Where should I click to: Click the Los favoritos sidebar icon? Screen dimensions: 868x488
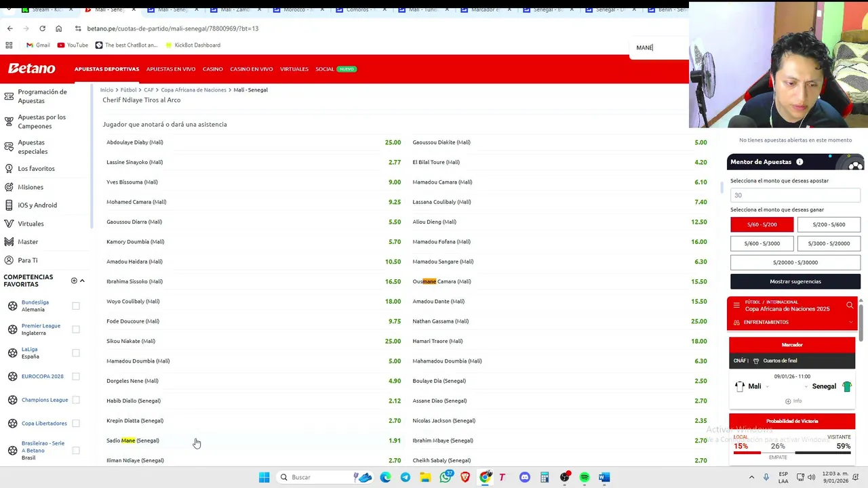(9, 168)
